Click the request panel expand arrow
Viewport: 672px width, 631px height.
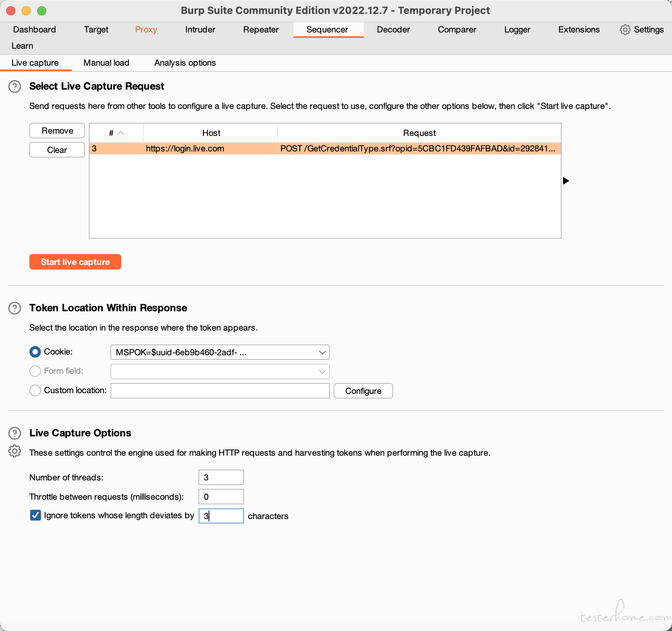pos(566,181)
